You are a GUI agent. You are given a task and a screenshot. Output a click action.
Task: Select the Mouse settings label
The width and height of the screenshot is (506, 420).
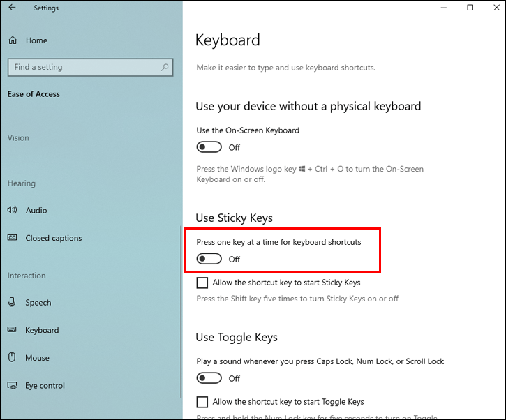pos(38,358)
